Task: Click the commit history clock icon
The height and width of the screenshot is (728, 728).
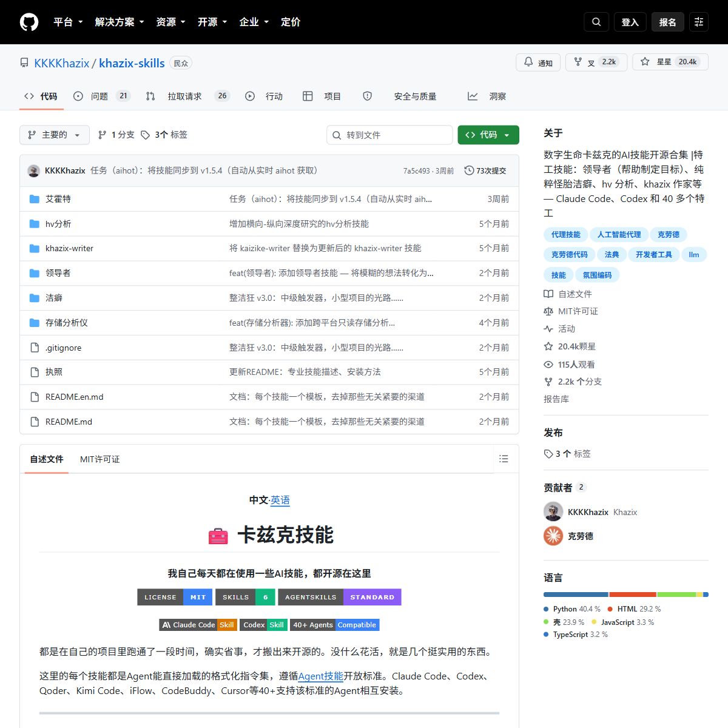Action: [x=469, y=170]
